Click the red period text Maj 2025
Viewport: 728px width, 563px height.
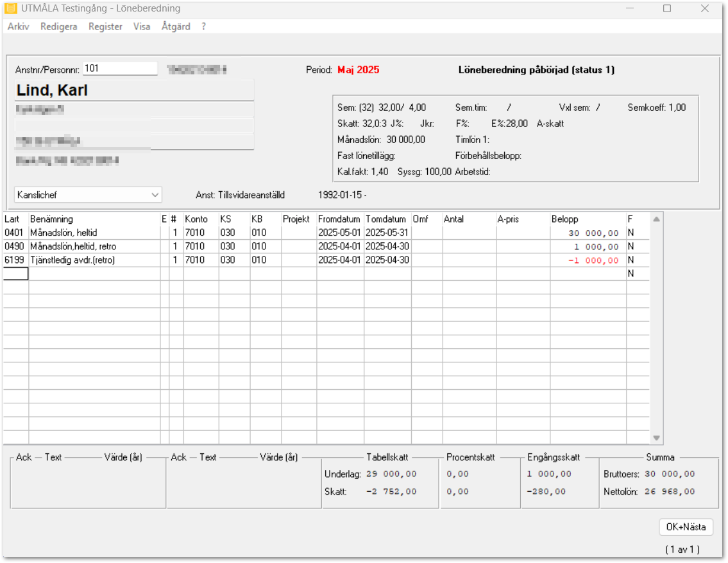click(x=359, y=70)
